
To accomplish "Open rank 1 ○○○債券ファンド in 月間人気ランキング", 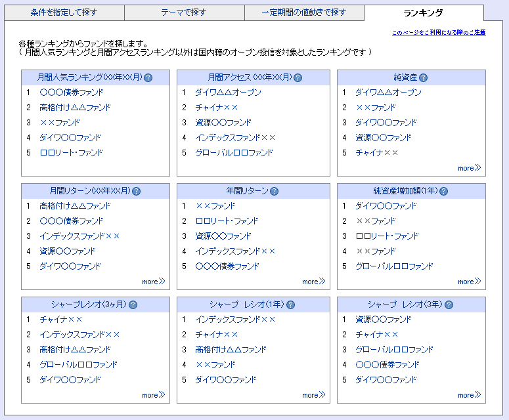I will tap(72, 93).
